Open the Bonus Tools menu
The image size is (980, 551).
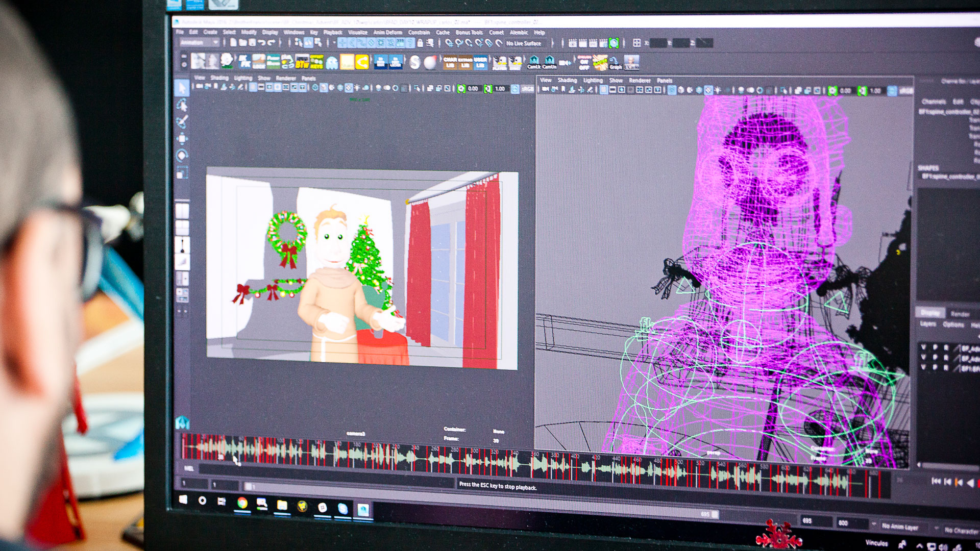pos(469,32)
